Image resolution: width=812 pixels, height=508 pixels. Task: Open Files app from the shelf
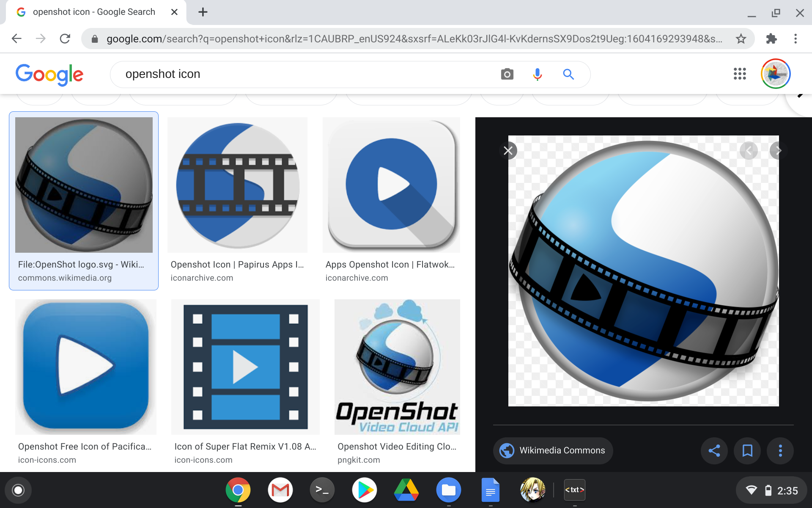pyautogui.click(x=449, y=490)
